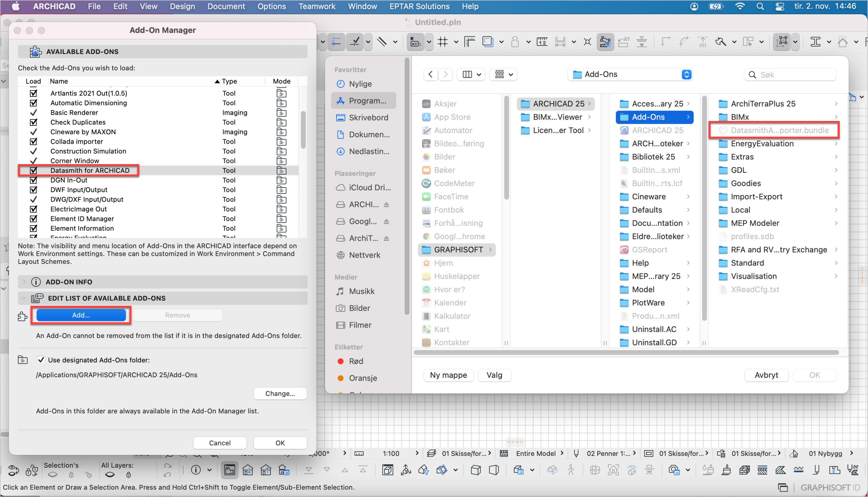868x497 pixels.
Task: Open the Design menu
Action: pos(182,6)
